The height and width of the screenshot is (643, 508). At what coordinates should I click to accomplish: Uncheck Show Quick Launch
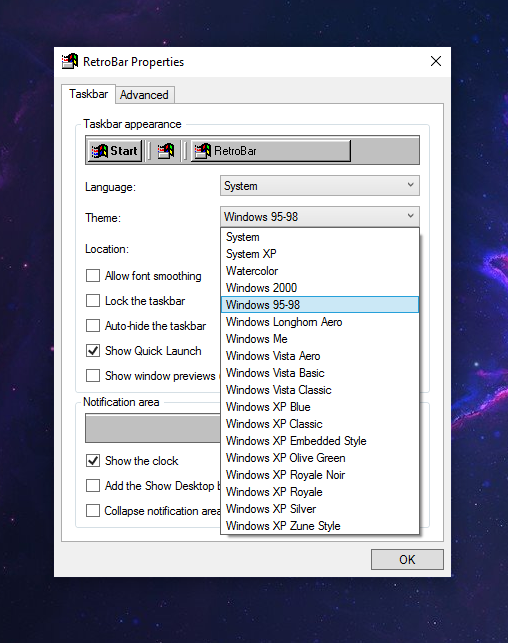(x=93, y=351)
